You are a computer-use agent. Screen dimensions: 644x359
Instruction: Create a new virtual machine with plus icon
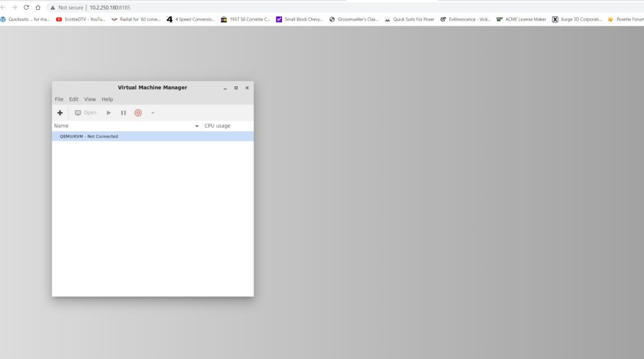click(x=60, y=113)
